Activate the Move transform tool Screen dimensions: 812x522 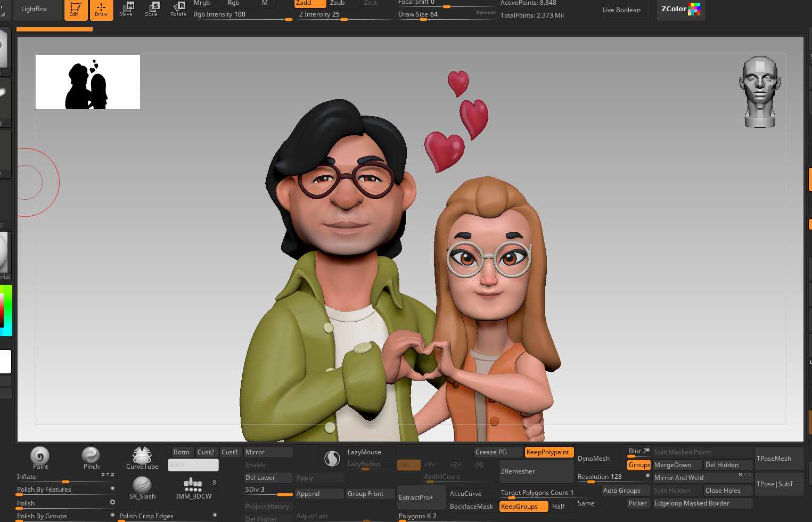126,9
